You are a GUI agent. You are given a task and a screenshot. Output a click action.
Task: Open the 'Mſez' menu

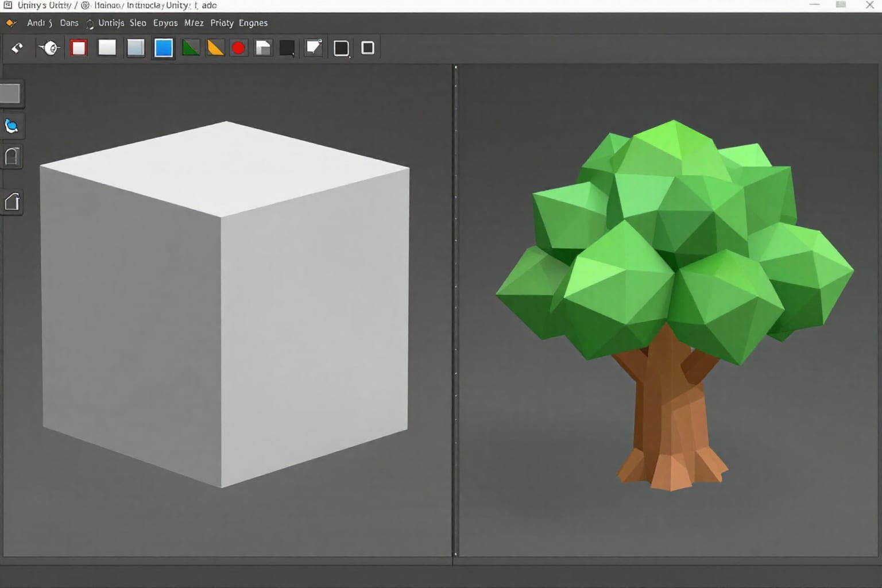(194, 23)
